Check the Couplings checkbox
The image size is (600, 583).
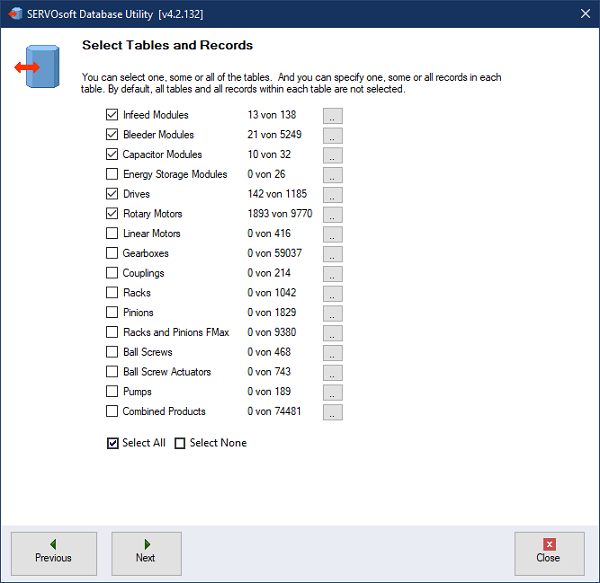click(112, 273)
